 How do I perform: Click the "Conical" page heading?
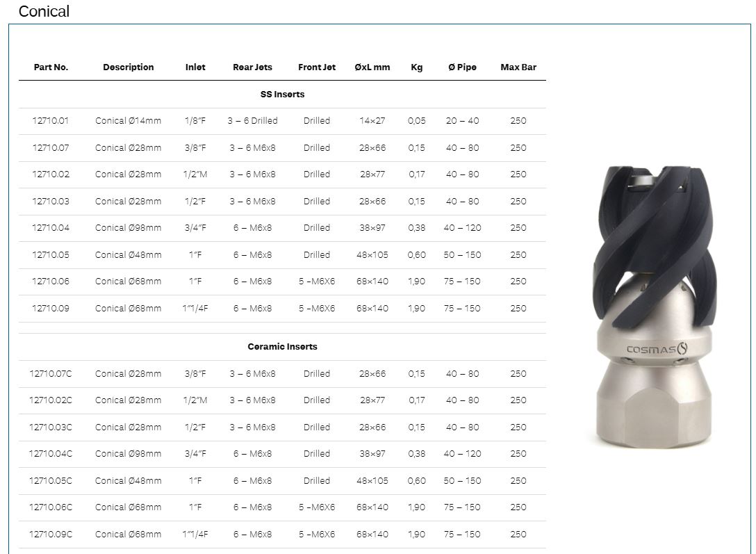(x=44, y=11)
